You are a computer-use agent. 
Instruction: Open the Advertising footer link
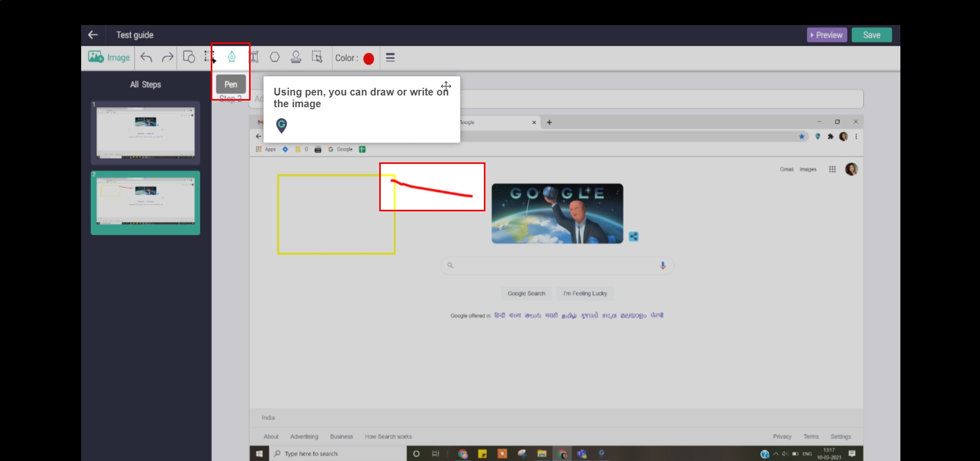coord(304,437)
